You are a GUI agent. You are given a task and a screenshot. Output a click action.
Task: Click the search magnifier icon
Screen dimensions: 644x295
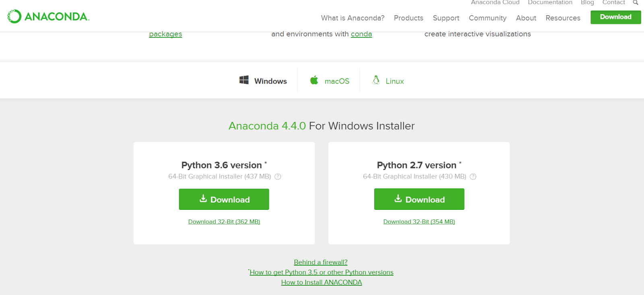point(636,2)
